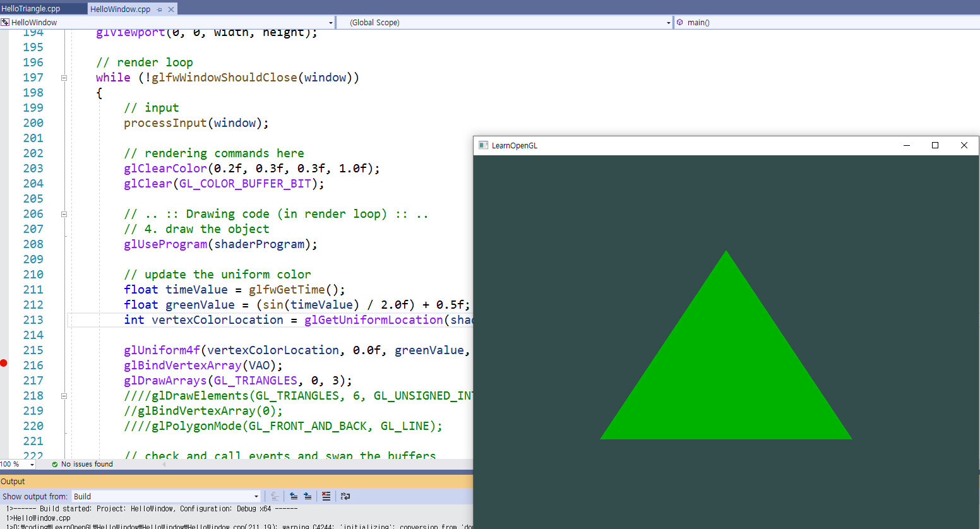Click glClearColor on line 203
Screen dimensions: 980x529
pyautogui.click(x=165, y=169)
